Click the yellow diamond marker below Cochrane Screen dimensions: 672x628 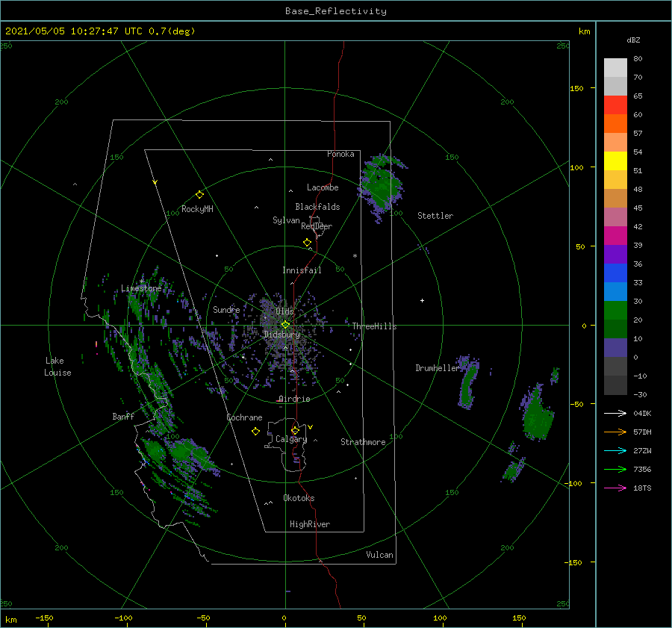(255, 432)
